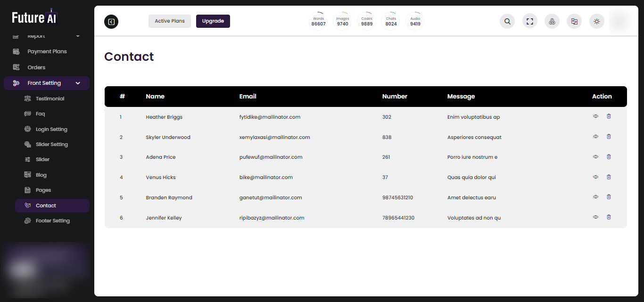Open the Payment Plans menu item
The image size is (644, 302).
[47, 51]
